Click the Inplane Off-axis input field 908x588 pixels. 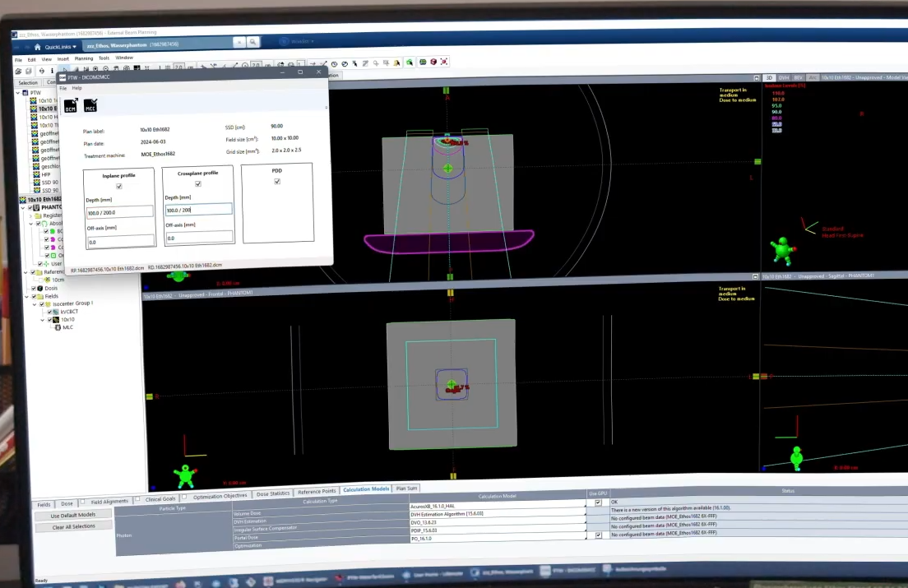[120, 242]
